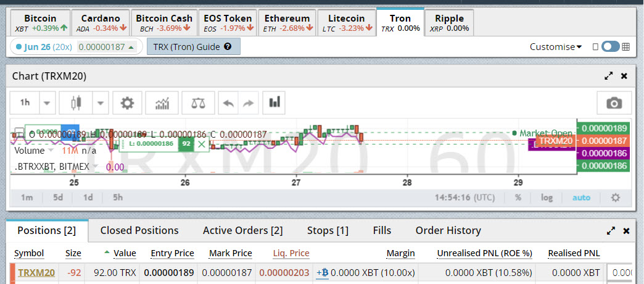Click the bar chart layout icon
Image resolution: width=644 pixels, height=284 pixels.
click(x=274, y=102)
